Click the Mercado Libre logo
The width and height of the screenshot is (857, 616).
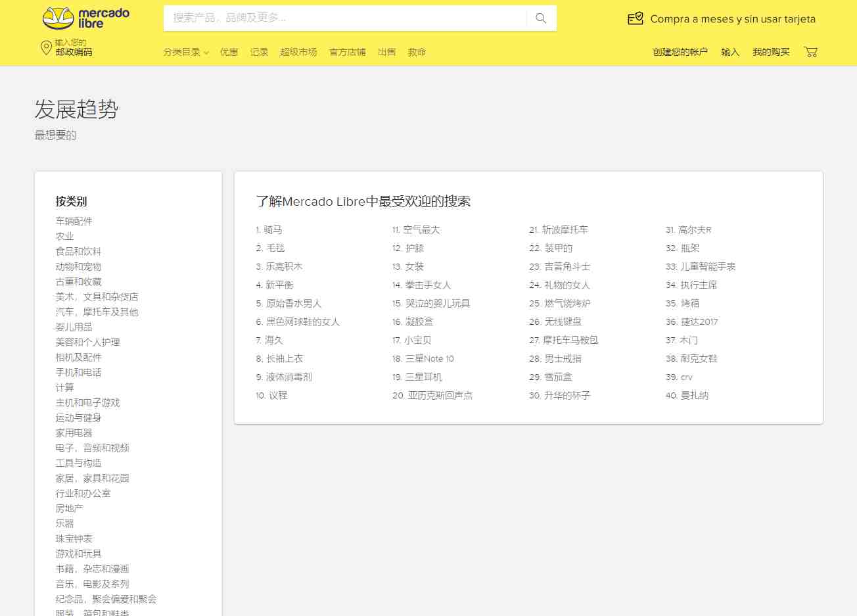click(86, 18)
